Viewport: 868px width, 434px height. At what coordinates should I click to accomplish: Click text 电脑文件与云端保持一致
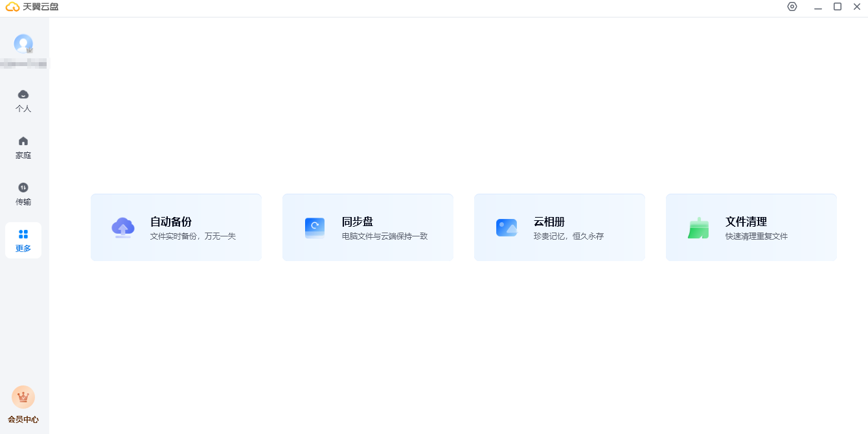pos(385,236)
